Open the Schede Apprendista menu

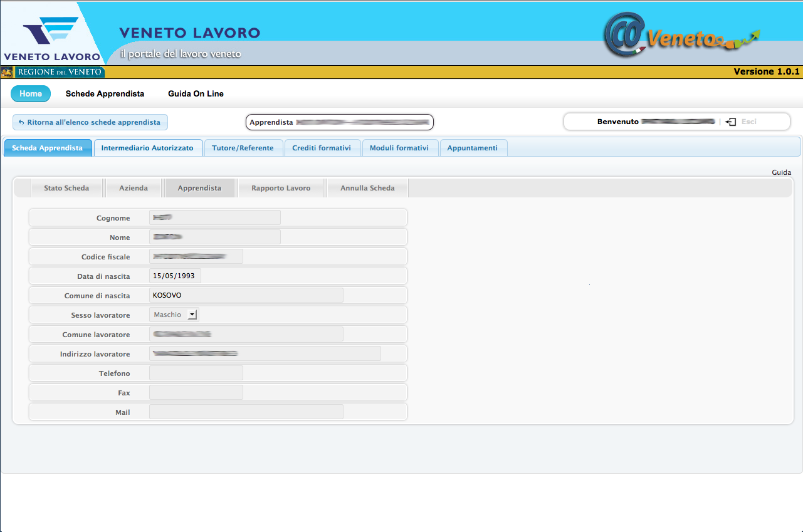(x=105, y=94)
